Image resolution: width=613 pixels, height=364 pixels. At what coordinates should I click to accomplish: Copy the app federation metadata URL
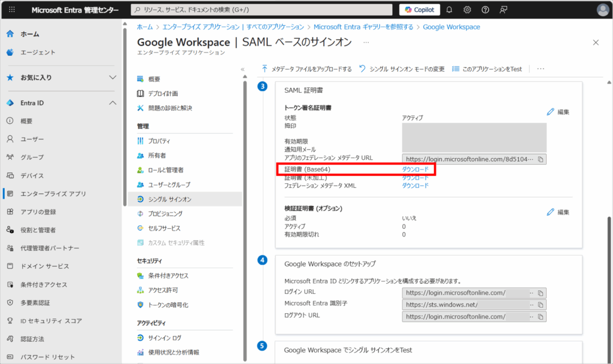540,159
